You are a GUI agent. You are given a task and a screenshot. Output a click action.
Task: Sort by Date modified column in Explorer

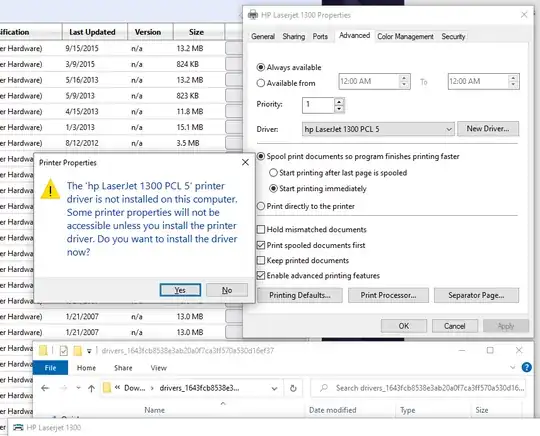click(x=332, y=410)
